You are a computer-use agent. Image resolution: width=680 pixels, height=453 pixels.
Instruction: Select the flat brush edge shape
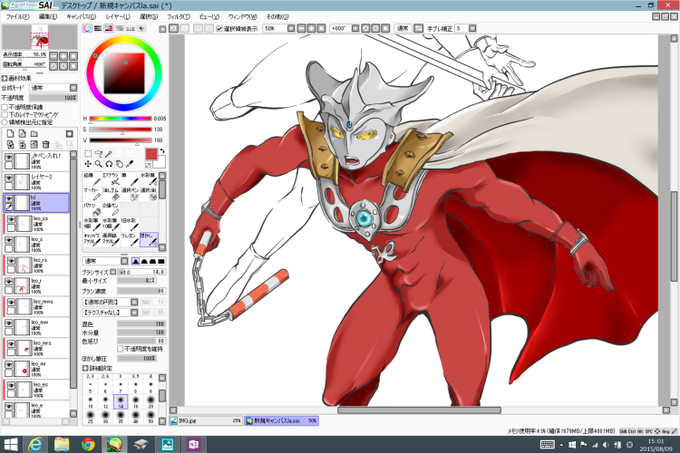[161, 261]
